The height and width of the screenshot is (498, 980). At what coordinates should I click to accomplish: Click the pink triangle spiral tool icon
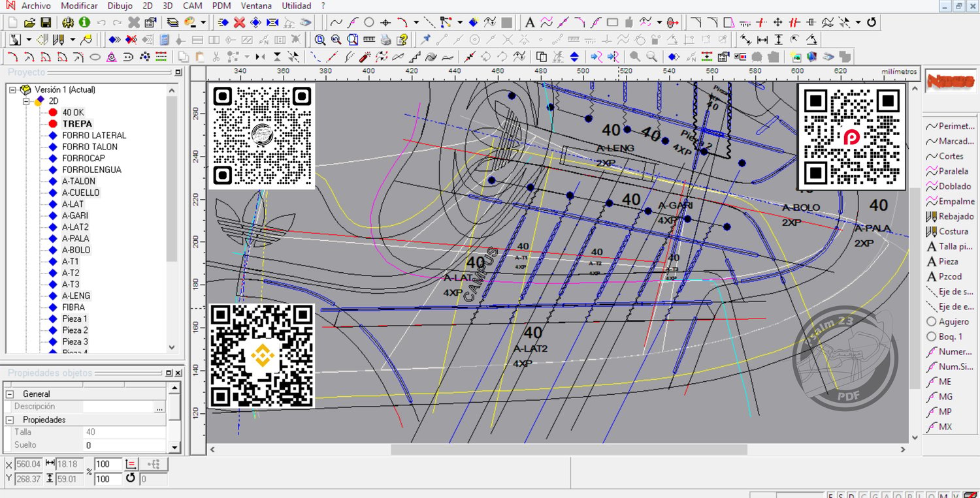pyautogui.click(x=112, y=57)
